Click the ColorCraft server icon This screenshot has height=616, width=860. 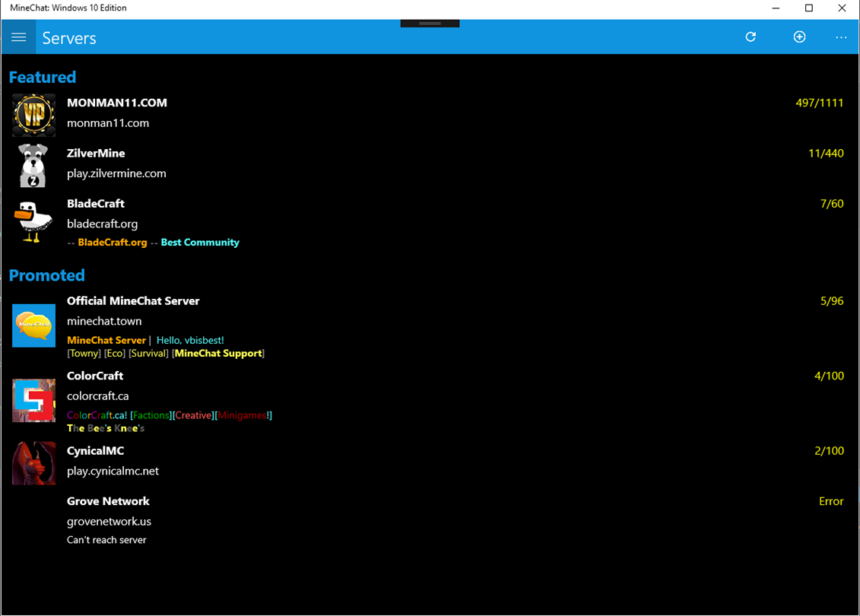click(x=34, y=401)
